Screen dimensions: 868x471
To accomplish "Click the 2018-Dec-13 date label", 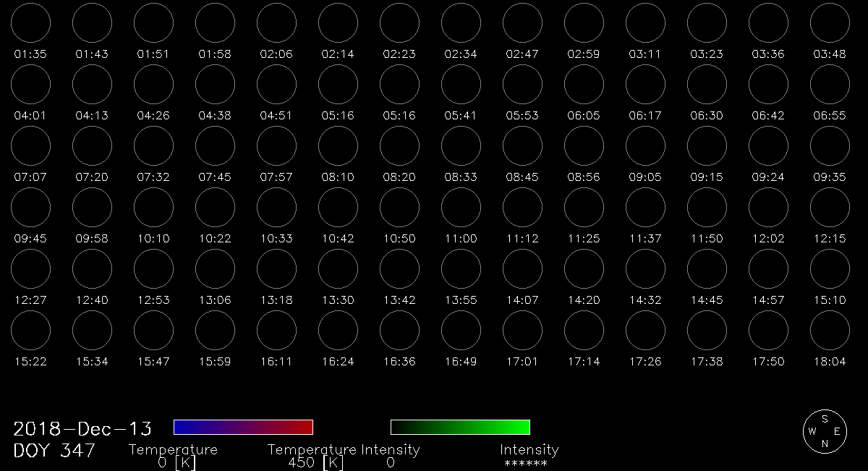I will (x=82, y=429).
